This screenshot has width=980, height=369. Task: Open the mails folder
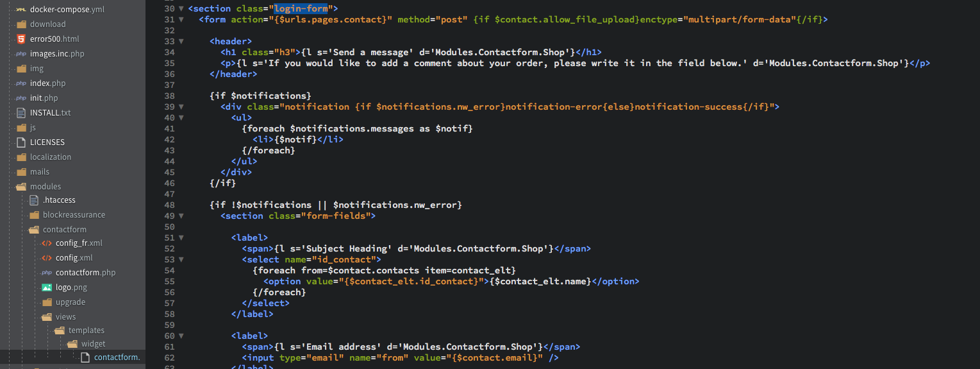pos(40,172)
